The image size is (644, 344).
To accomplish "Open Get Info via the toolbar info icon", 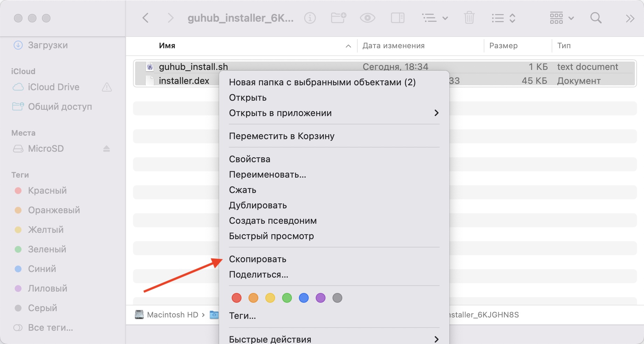I will click(310, 18).
